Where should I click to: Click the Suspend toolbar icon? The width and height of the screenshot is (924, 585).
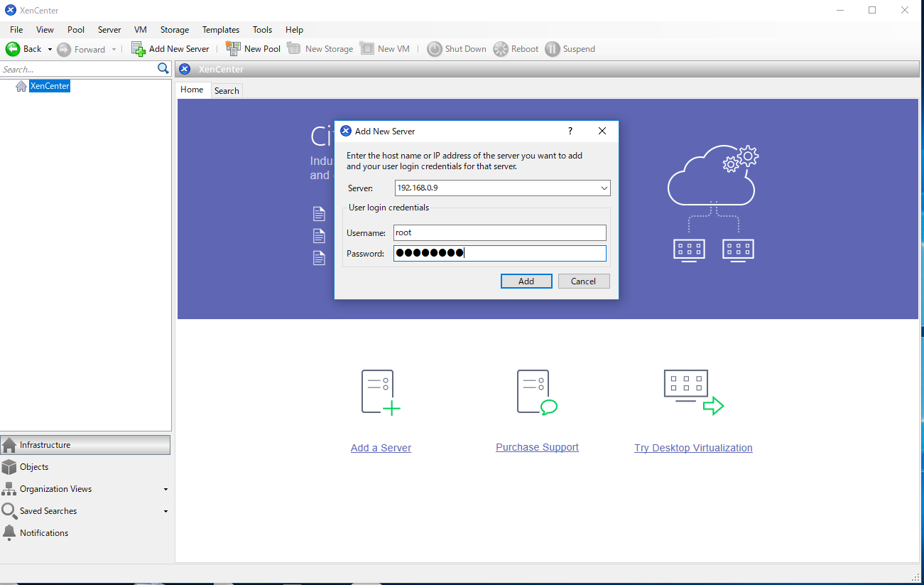coord(553,48)
